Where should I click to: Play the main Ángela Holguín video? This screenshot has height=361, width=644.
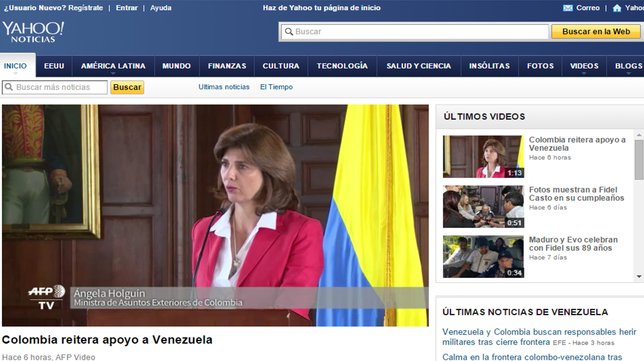(215, 215)
